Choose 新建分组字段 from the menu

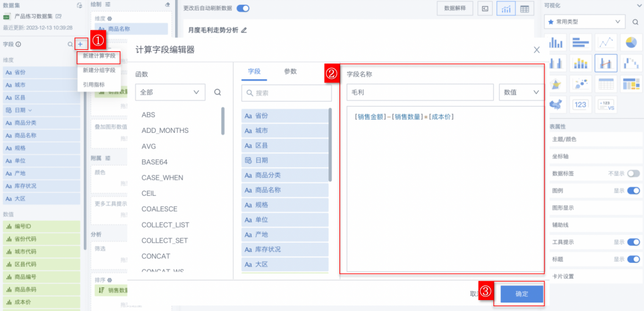coord(99,70)
